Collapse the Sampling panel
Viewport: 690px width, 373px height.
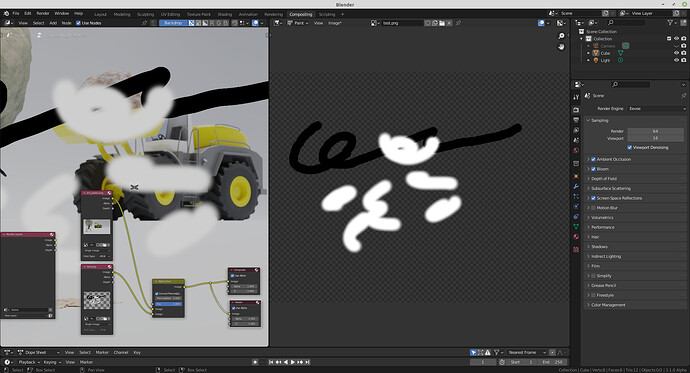588,121
